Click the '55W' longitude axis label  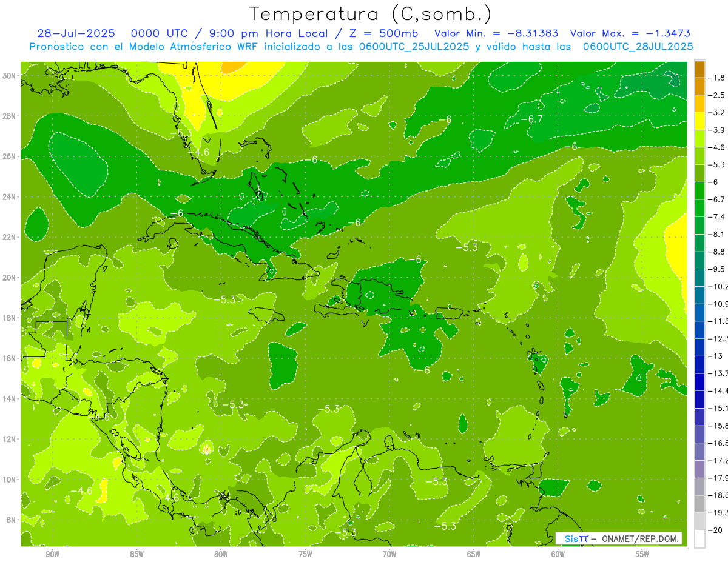coord(642,554)
